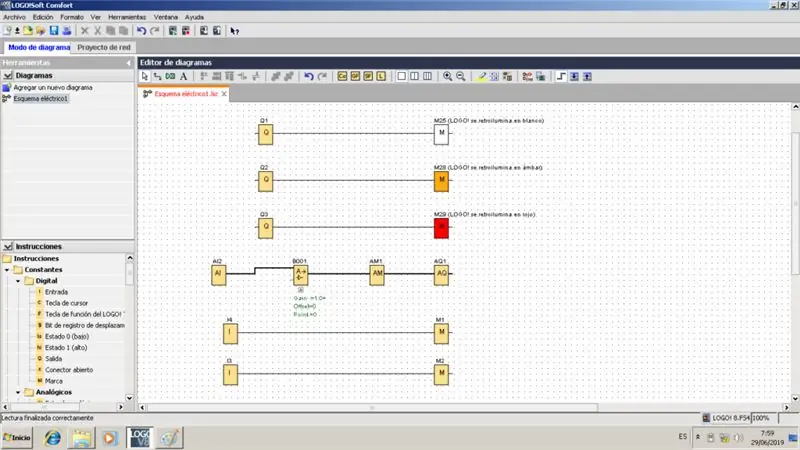800x450 pixels.
Task: Click the zoom out magnifier icon
Action: pyautogui.click(x=461, y=77)
